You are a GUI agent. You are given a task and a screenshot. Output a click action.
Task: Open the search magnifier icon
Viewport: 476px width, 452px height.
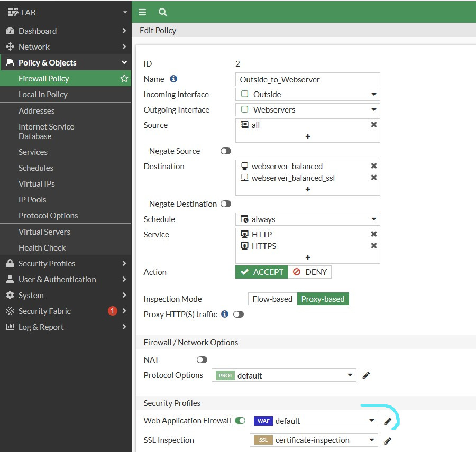pos(163,12)
